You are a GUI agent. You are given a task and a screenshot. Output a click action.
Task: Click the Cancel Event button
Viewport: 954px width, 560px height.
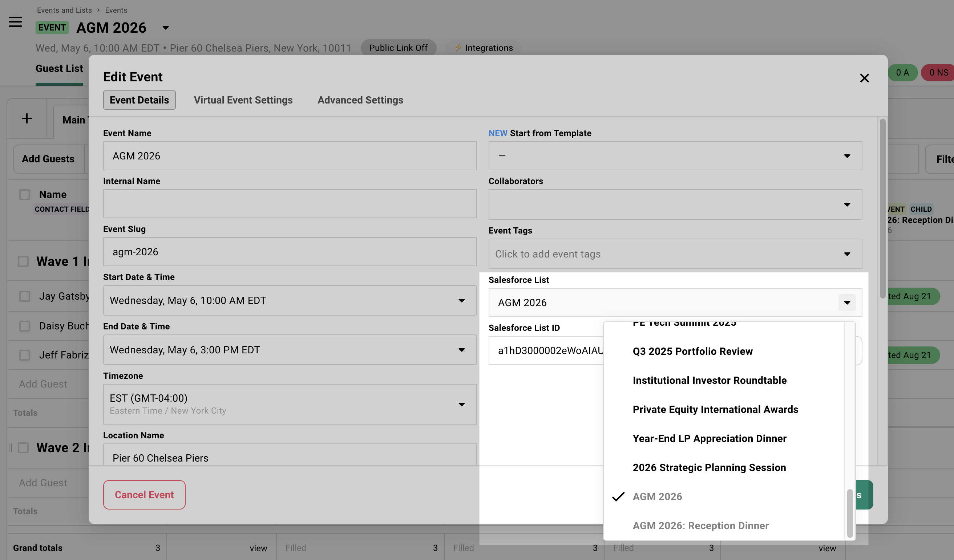click(144, 495)
